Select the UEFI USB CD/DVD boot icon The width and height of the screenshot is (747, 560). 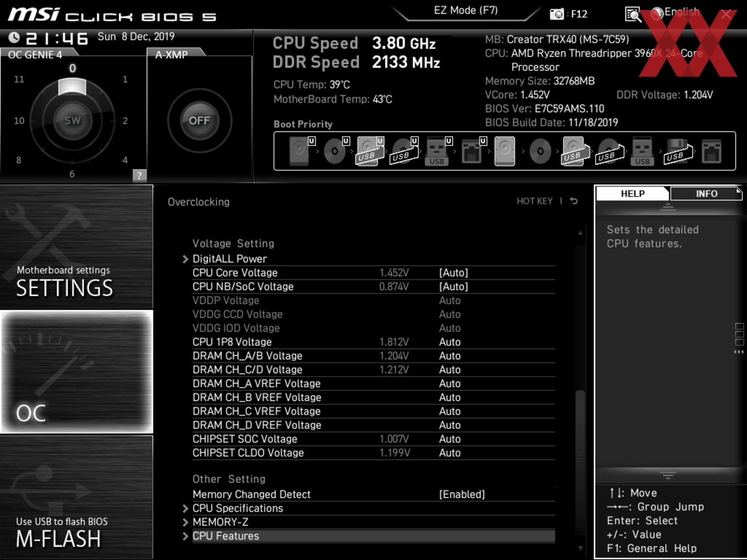pos(404,151)
